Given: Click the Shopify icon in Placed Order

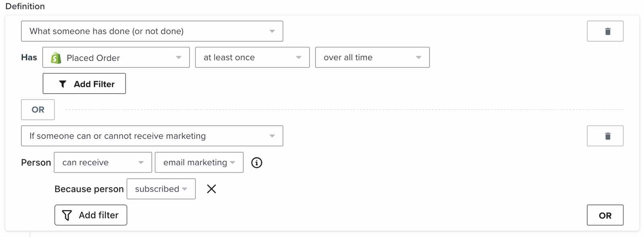Looking at the screenshot, I should (56, 58).
